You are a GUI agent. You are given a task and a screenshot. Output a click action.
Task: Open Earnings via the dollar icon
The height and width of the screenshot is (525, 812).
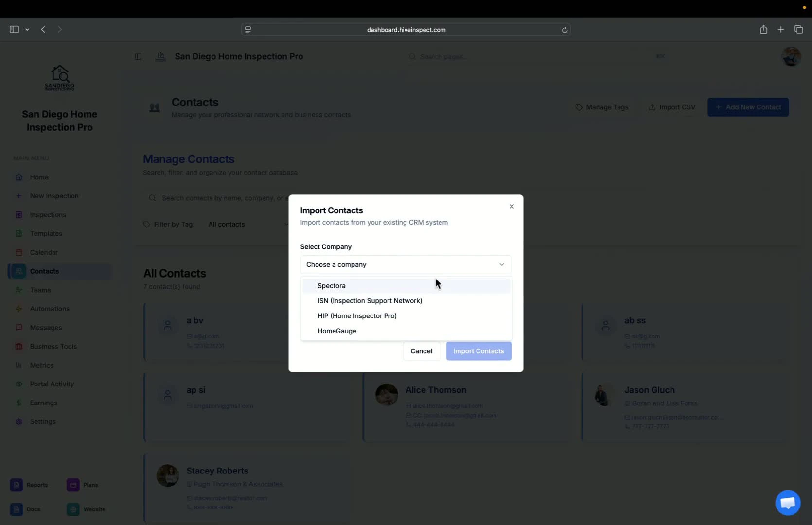[18, 402]
